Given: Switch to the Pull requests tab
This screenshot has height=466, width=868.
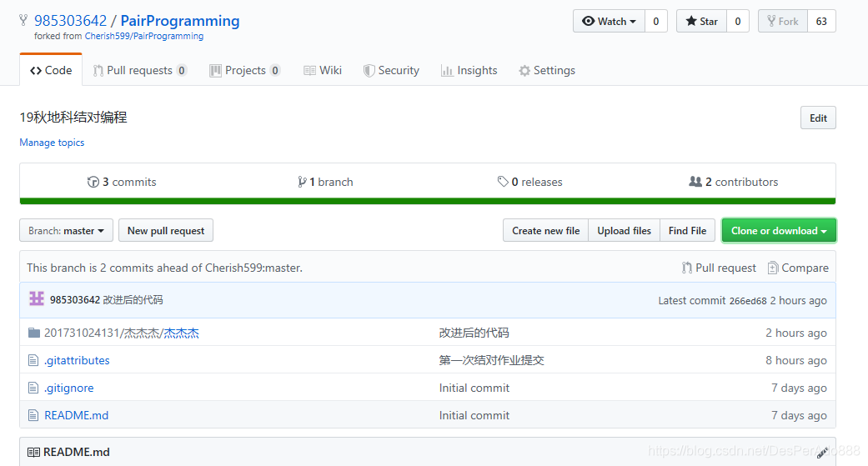Looking at the screenshot, I should tap(140, 70).
